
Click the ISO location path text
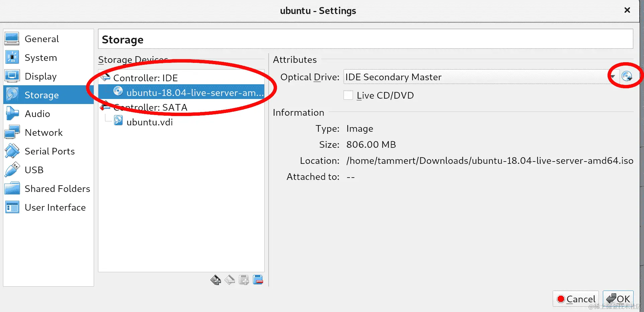pos(490,161)
